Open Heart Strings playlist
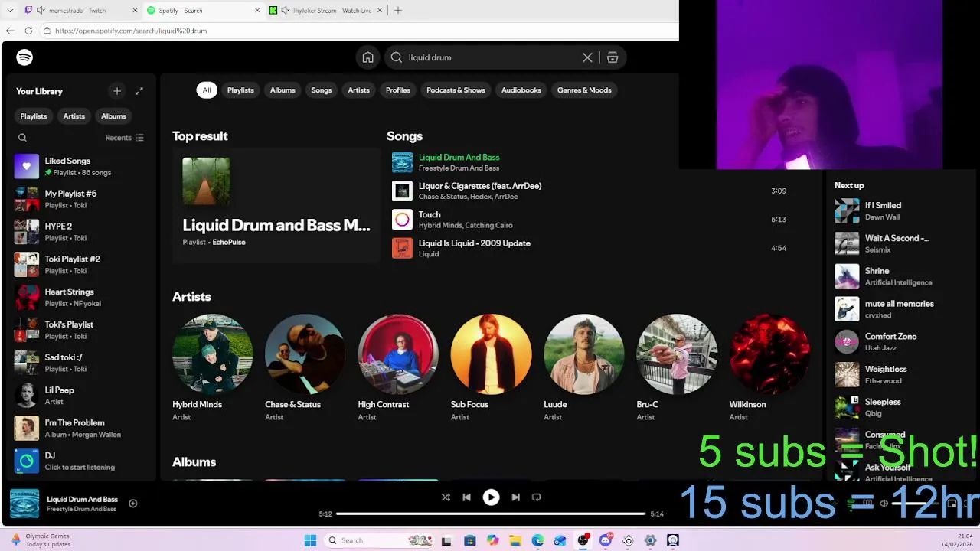 tap(80, 297)
